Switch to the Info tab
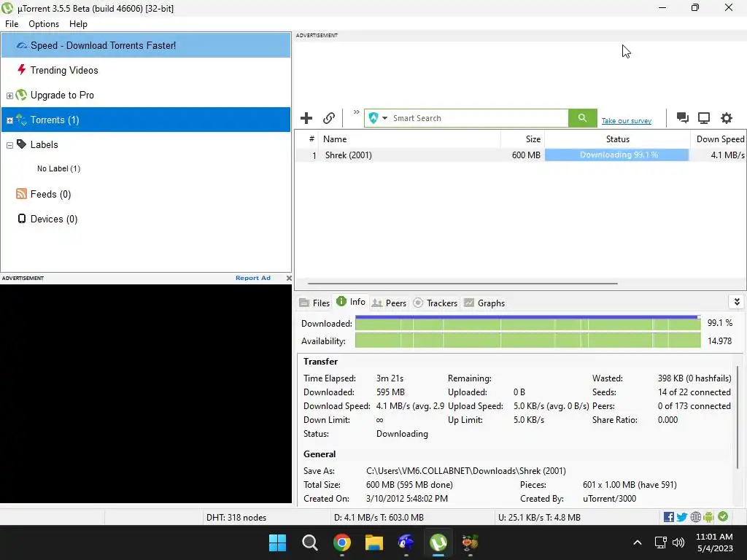This screenshot has width=747, height=560. coord(351,301)
